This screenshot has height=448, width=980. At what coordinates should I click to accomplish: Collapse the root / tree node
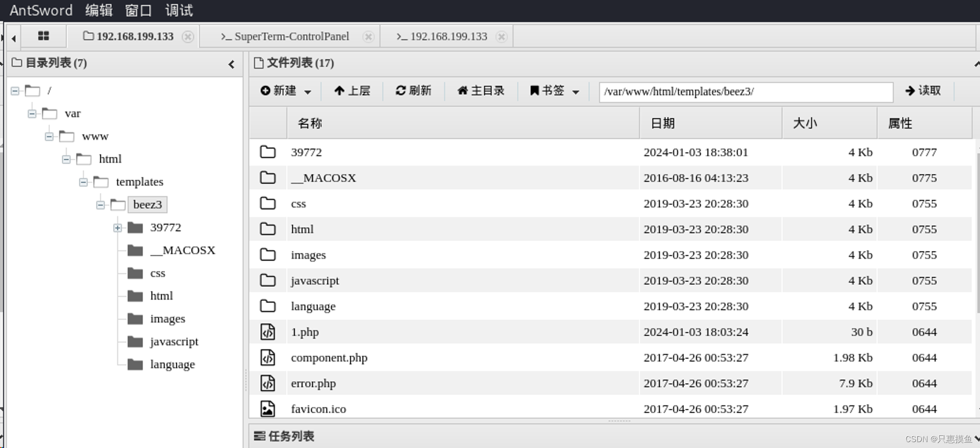click(x=15, y=91)
